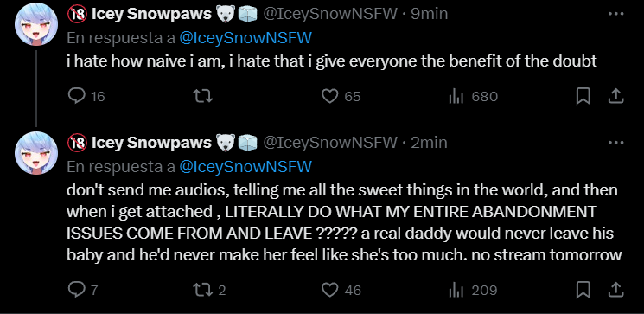Click @IceySnowNSFW reply mention in first tweet

(x=245, y=38)
